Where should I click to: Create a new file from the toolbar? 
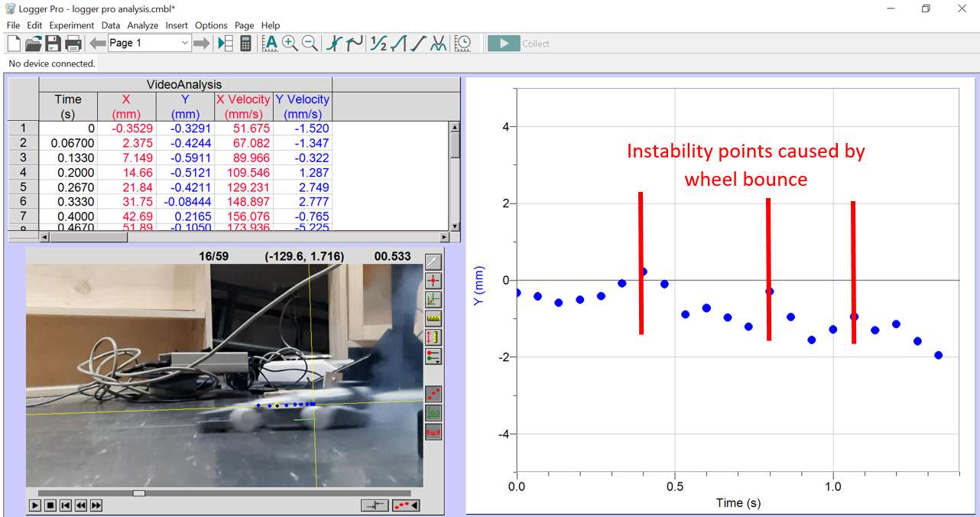click(x=14, y=44)
